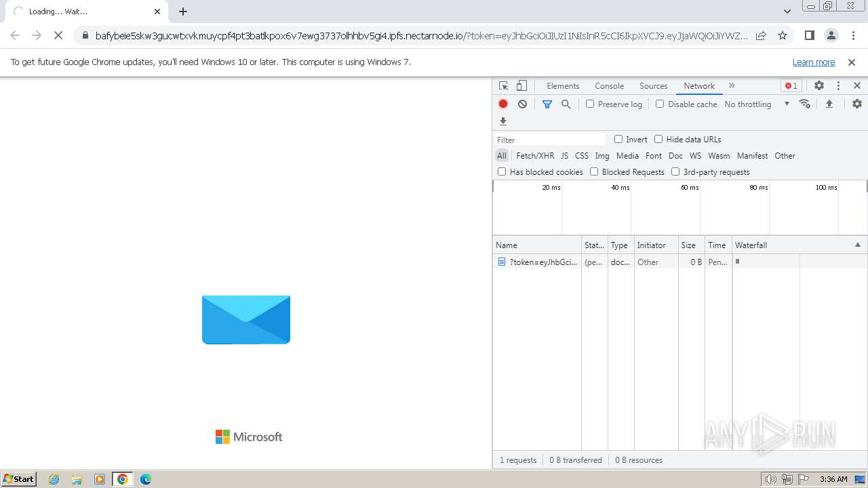Toggle the network filter funnel icon

point(547,104)
